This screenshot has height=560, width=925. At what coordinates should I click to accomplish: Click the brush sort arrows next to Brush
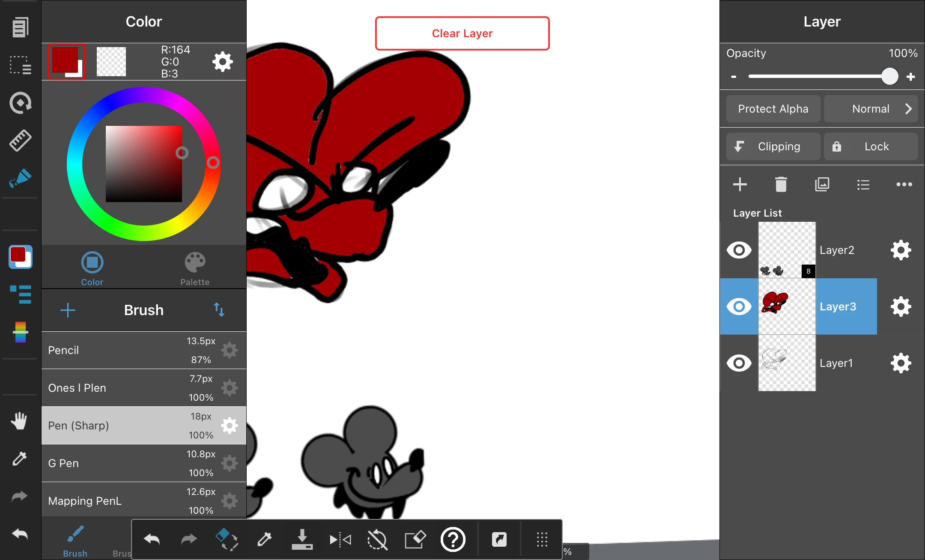[x=219, y=310]
